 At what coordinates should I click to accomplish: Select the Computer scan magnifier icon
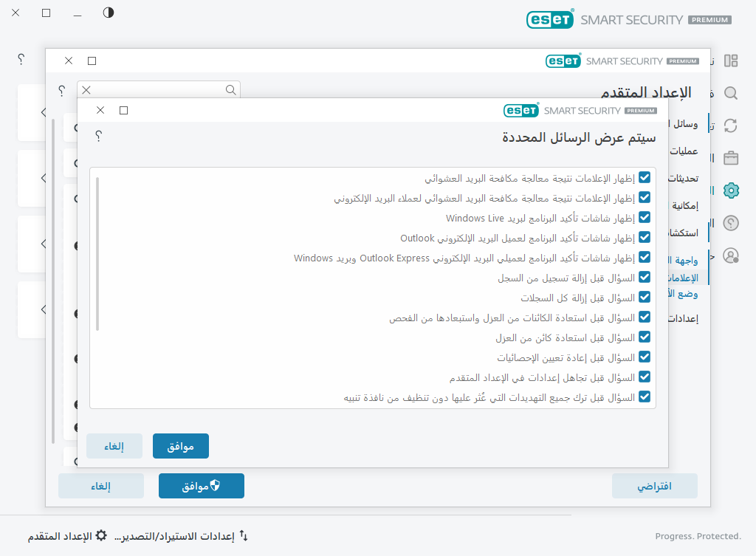click(730, 93)
